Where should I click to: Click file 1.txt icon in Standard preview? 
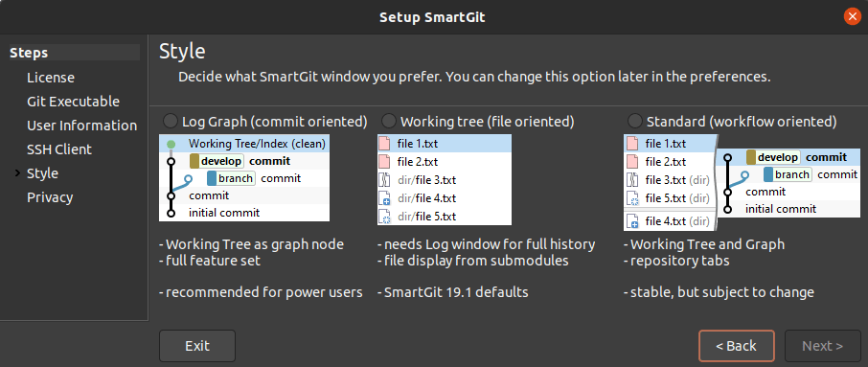(x=632, y=144)
